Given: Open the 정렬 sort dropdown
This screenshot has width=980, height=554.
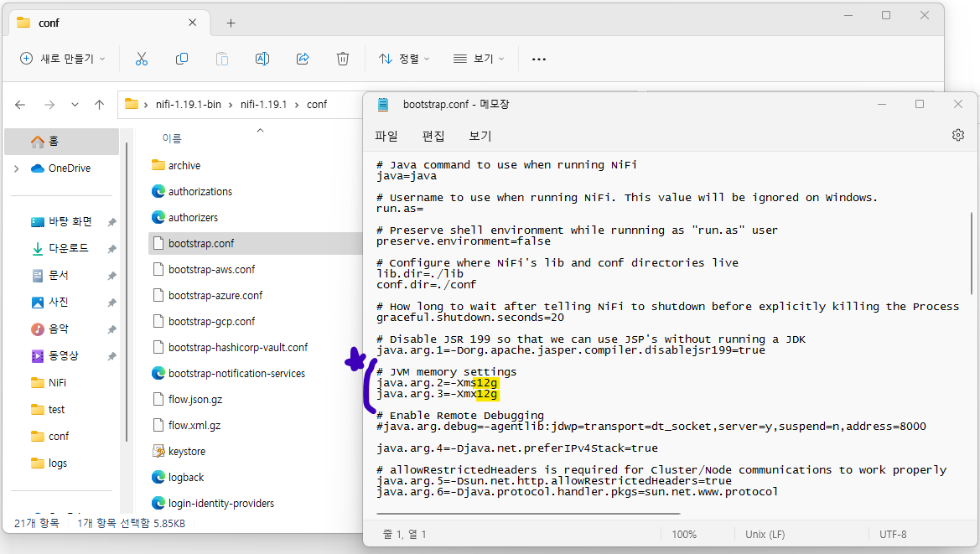Looking at the screenshot, I should [404, 59].
